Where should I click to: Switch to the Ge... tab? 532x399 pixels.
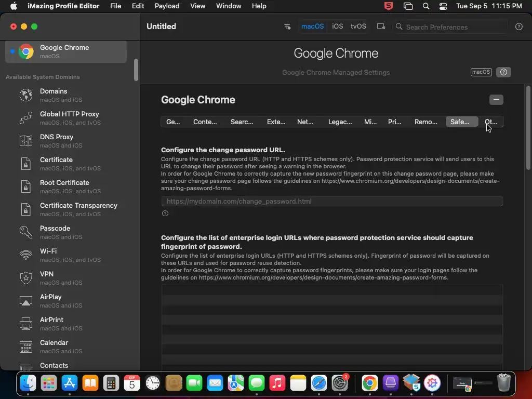(173, 122)
